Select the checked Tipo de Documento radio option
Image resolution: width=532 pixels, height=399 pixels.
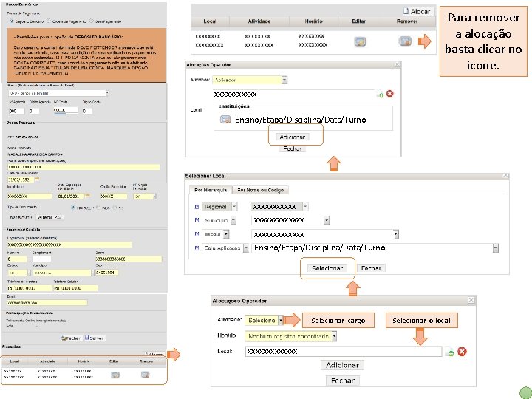[72, 208]
